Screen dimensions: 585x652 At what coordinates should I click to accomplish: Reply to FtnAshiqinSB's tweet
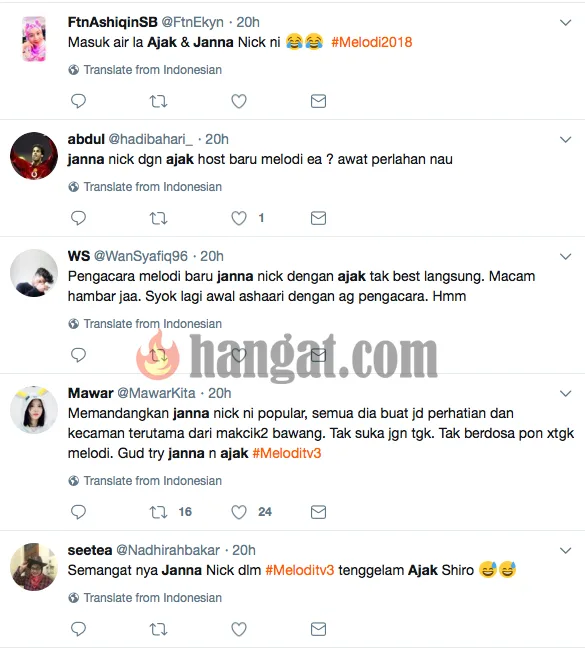(78, 101)
